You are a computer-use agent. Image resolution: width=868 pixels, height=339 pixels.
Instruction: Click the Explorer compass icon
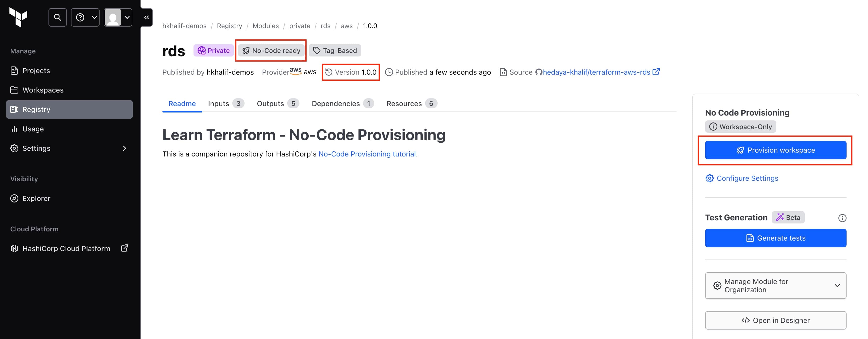tap(14, 198)
